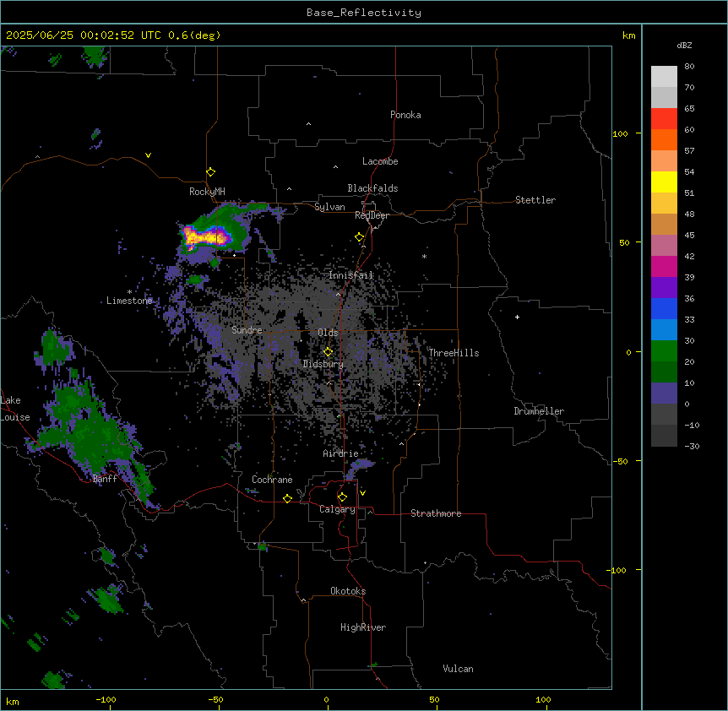Click the yellow V marker northeast of Calgary
The height and width of the screenshot is (711, 728).
tap(362, 493)
